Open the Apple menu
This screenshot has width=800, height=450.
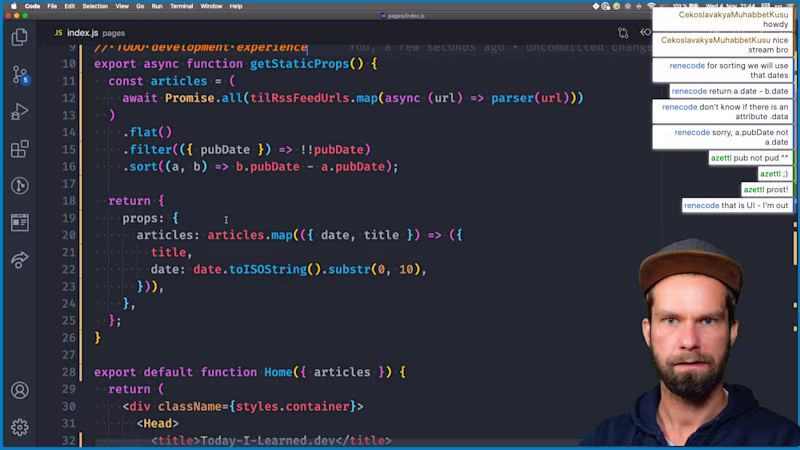click(14, 6)
